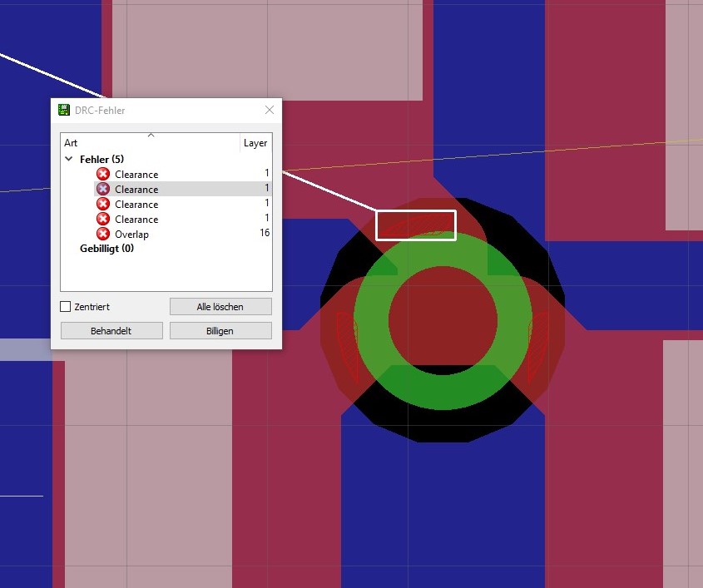The image size is (703, 588).
Task: Click the Fehler (5) group label
Action: [101, 159]
